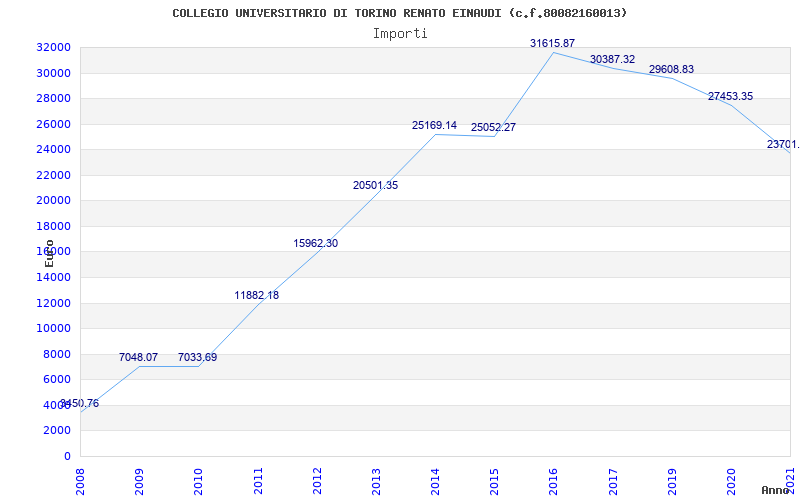Click the data label 30387.32
This screenshot has height=500, width=800.
point(613,59)
